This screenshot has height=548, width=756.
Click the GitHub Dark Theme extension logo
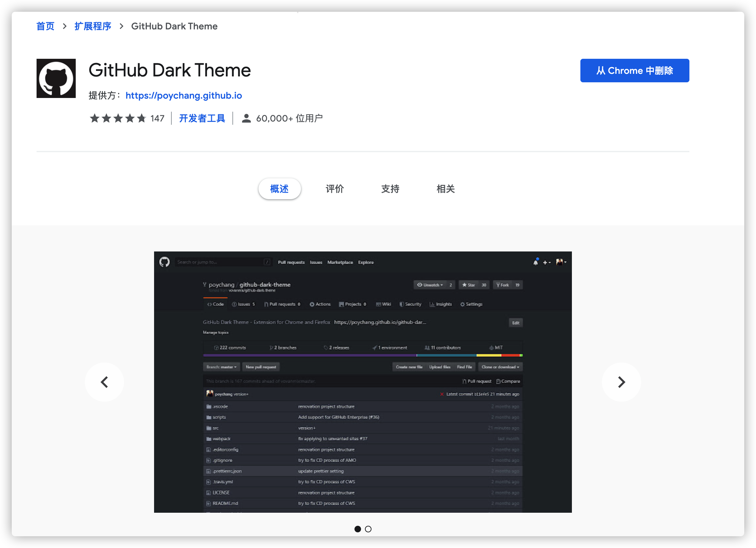pos(56,78)
